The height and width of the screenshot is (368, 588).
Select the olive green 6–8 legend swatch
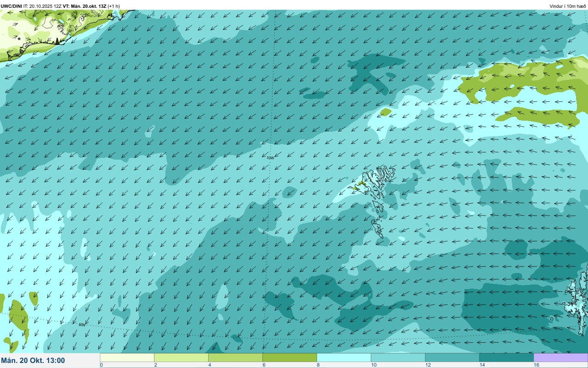click(x=290, y=357)
